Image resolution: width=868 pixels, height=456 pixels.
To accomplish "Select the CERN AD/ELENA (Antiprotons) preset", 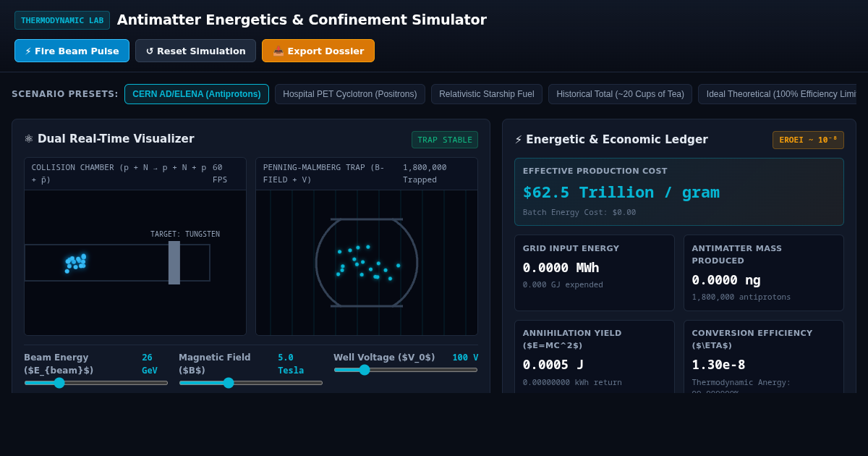I will [x=197, y=94].
